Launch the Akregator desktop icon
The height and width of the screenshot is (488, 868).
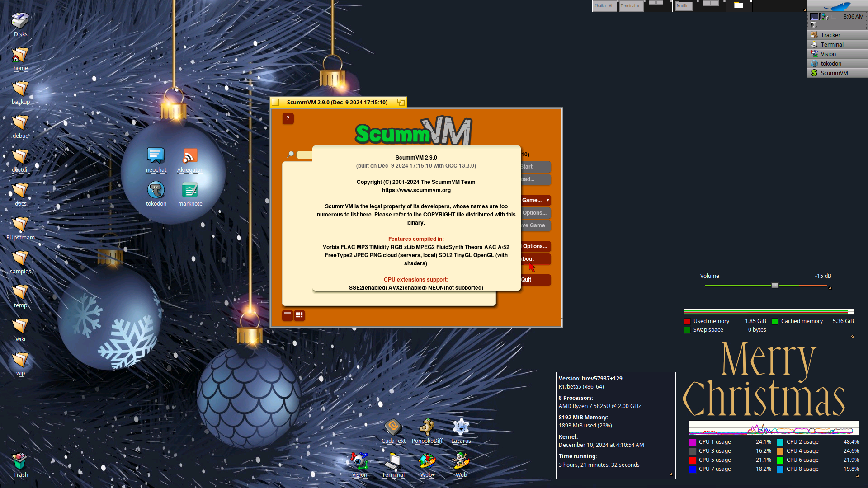coord(190,160)
